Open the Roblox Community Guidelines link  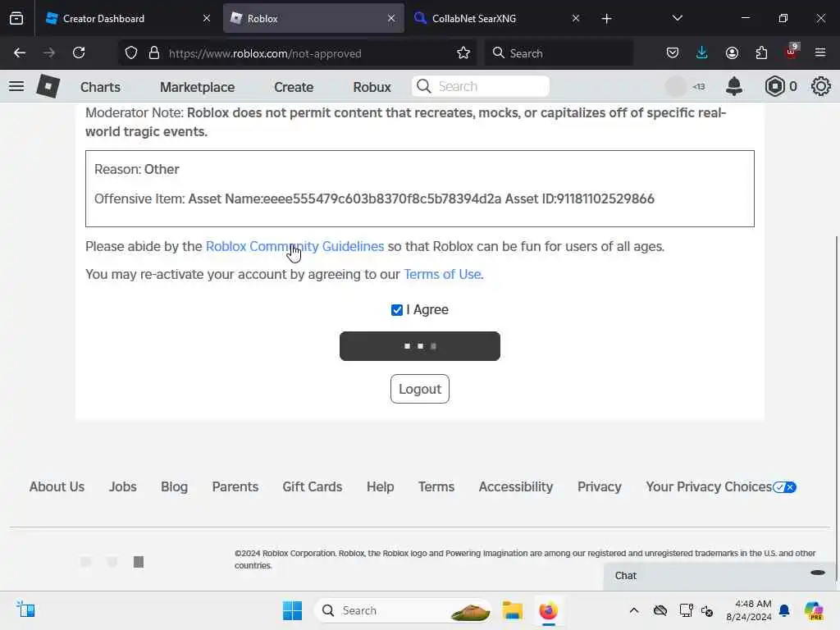[294, 246]
